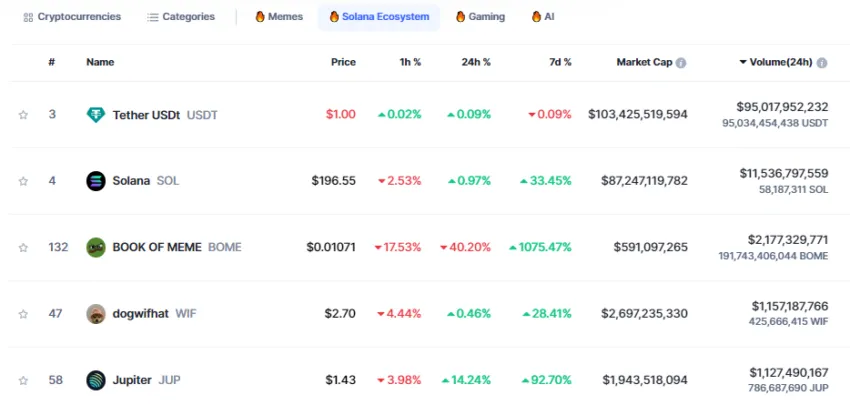Viewport: 850px width, 405px height.
Task: Sort table by 7d % header
Action: click(x=558, y=62)
